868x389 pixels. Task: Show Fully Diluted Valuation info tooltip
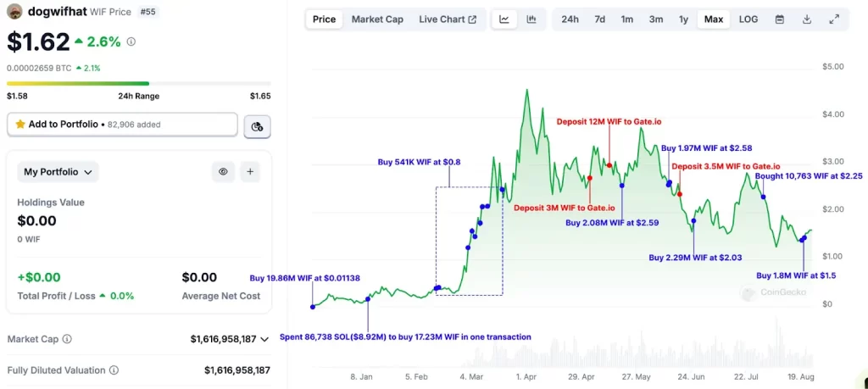(x=114, y=370)
